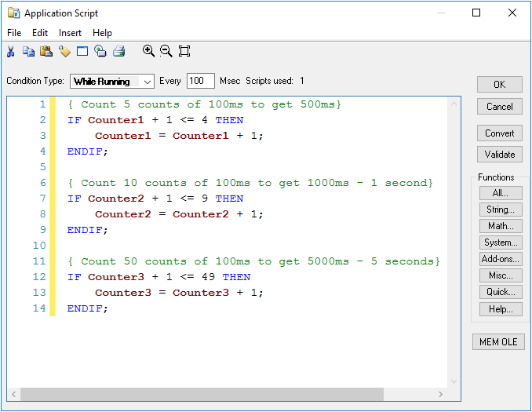Screen dimensions: 532x412
Task: Click the window icon in toolbar
Action: [82, 52]
